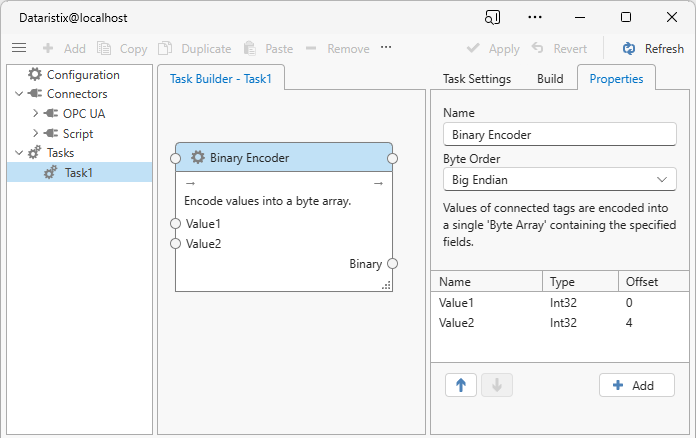Click the Binary output connector circle
The width and height of the screenshot is (696, 438).
pos(393,264)
